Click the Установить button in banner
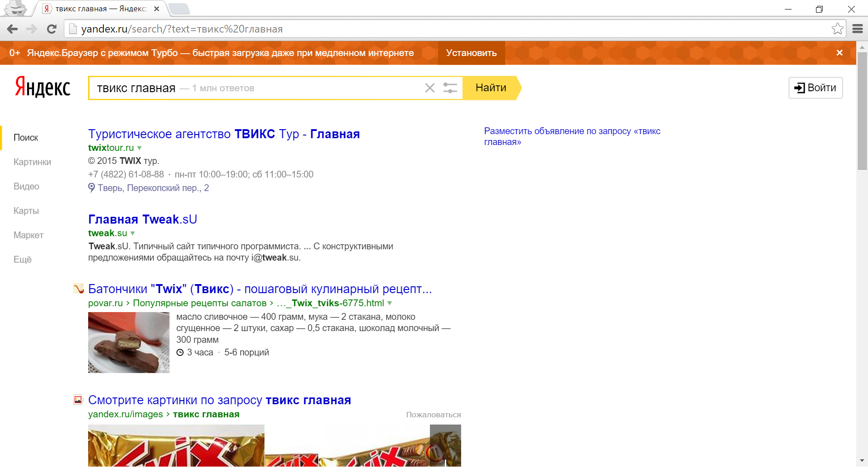Screen dimensions: 868x467 [x=471, y=53]
